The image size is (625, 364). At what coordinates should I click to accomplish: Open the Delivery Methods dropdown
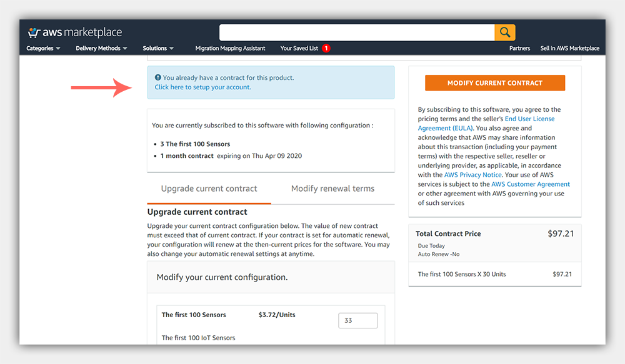pyautogui.click(x=102, y=48)
